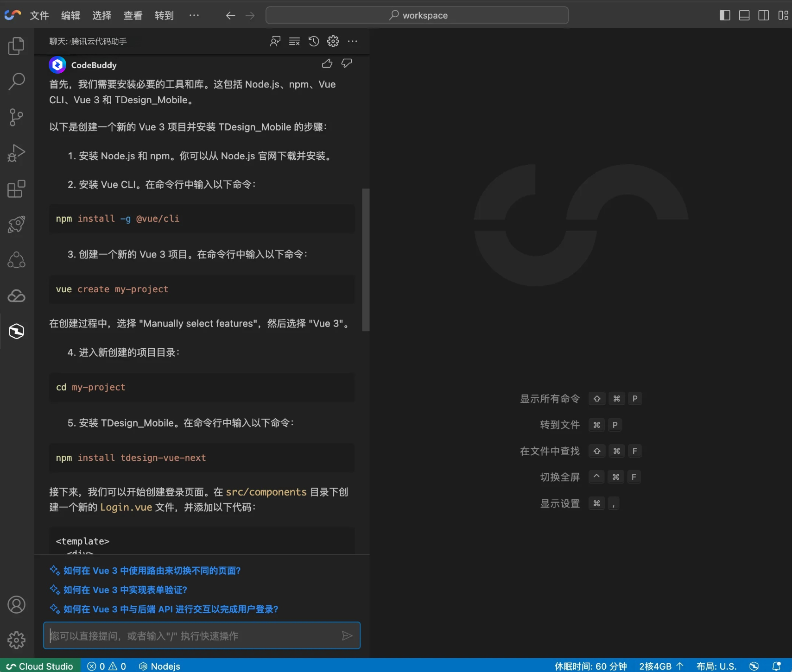Click thumbs down on CodeBuddy response
792x672 pixels.
(x=347, y=63)
